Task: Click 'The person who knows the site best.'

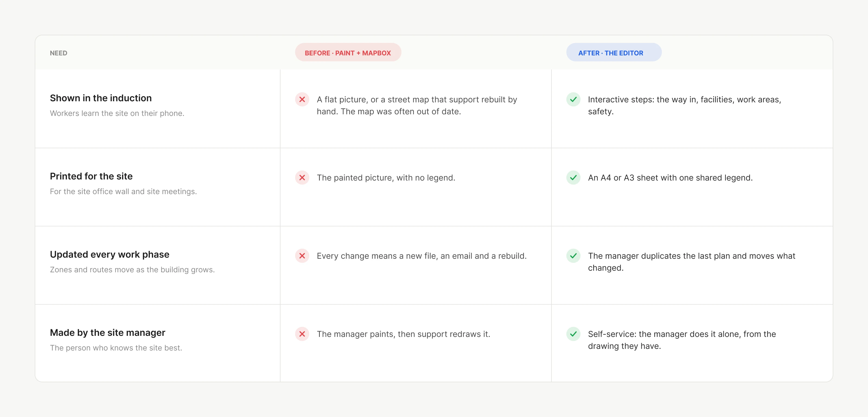Action: coord(116,348)
